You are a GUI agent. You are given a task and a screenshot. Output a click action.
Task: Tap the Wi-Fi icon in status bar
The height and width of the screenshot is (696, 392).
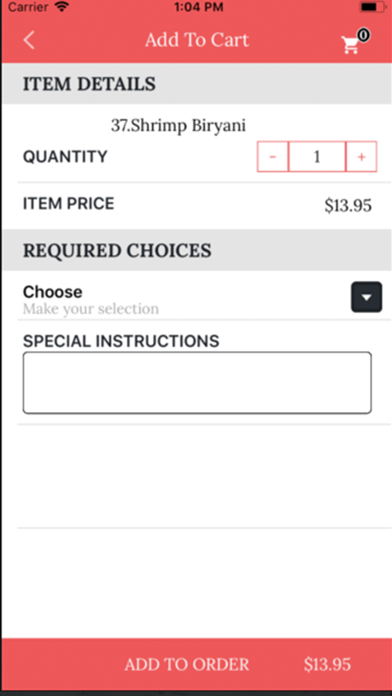click(x=62, y=7)
